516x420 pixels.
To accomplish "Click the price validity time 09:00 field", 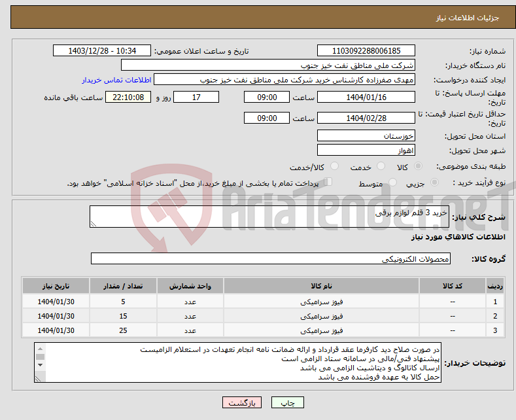I will (267, 118).
